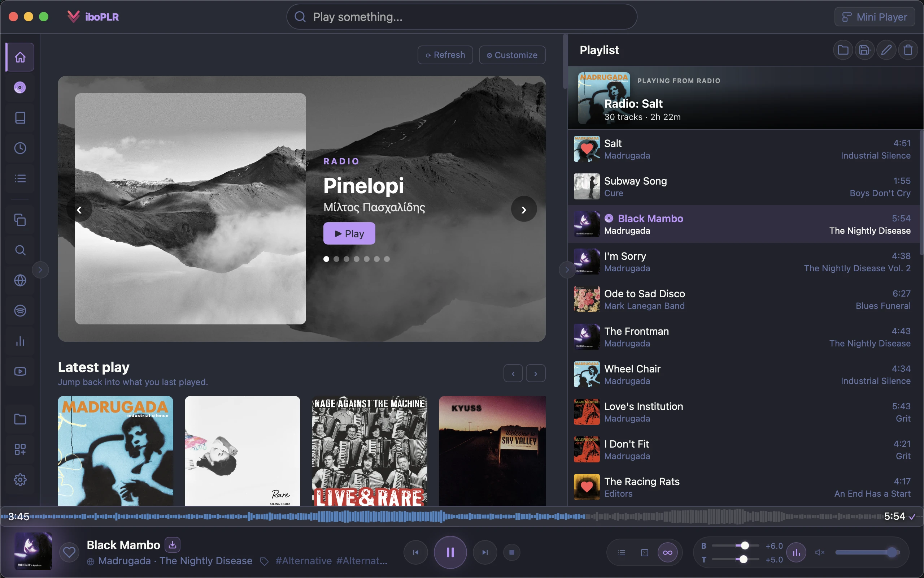Image resolution: width=924 pixels, height=578 pixels.
Task: Skip to the next track
Action: 485,552
